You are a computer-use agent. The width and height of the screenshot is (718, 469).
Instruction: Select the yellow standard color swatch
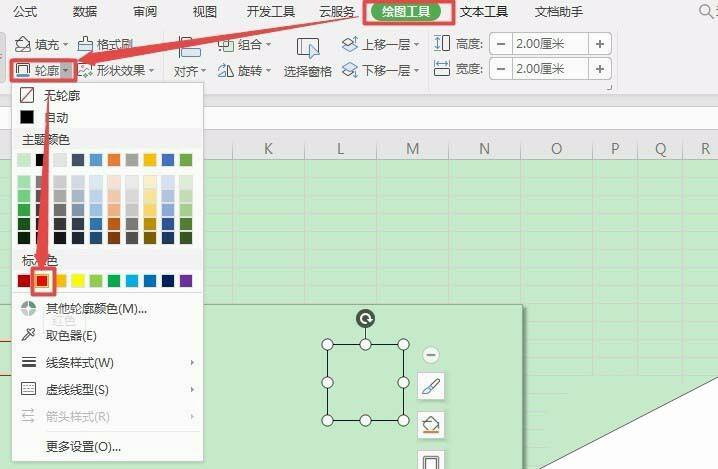click(x=78, y=281)
